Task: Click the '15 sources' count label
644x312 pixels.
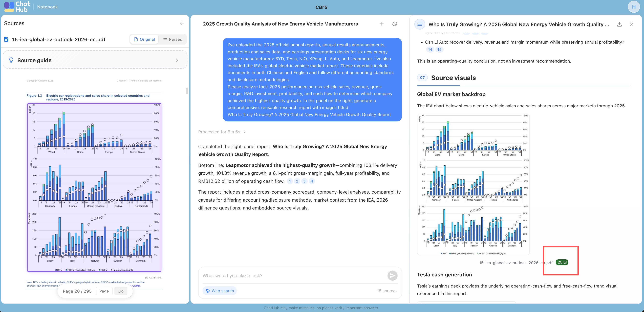Action: point(387,291)
